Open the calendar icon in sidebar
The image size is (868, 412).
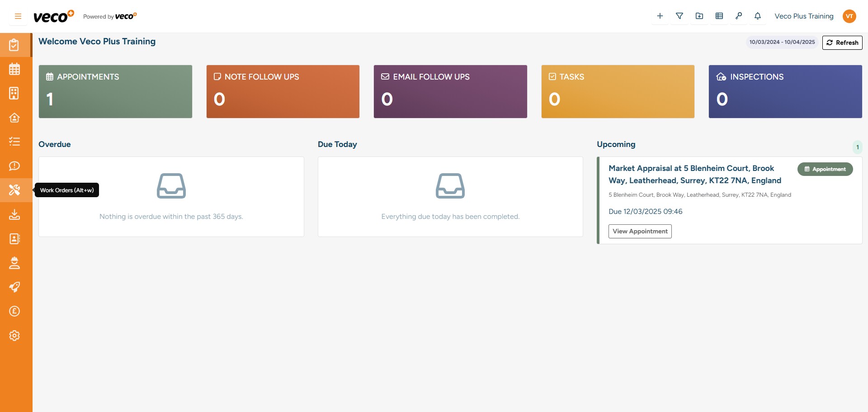coord(14,69)
